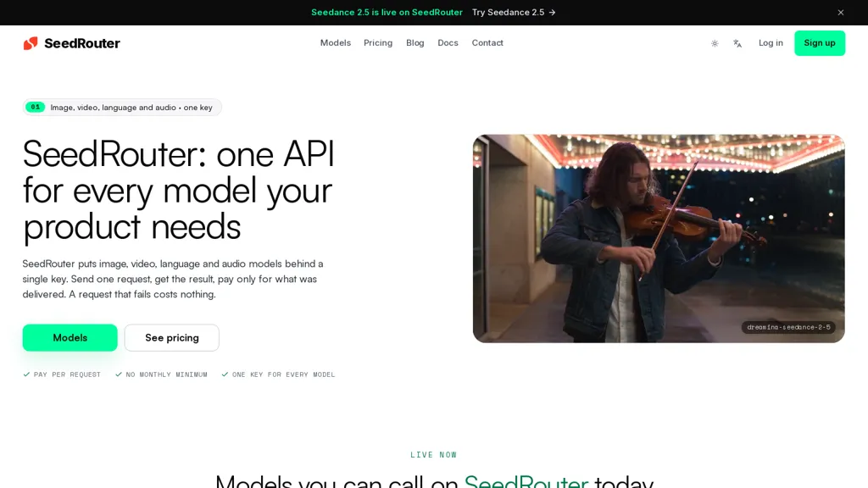Click the dreamina-seedance-2-5 label on video

pos(788,327)
